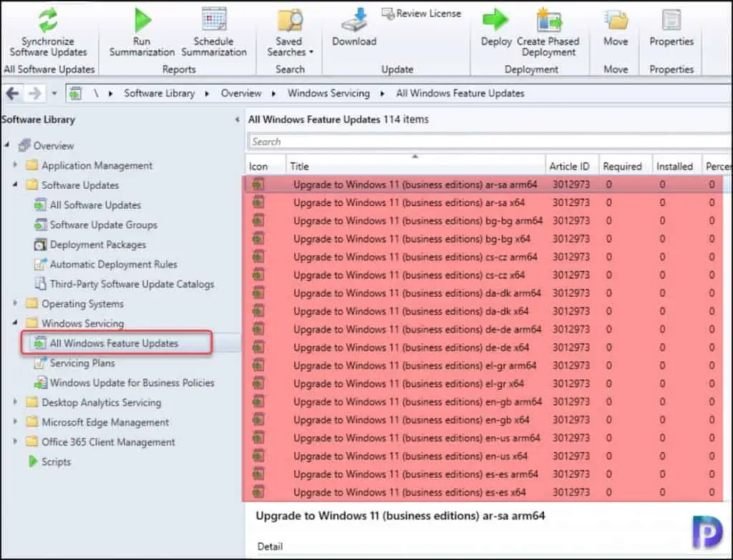Expand arrow after Windows Servicing breadcrumb

pyautogui.click(x=382, y=94)
